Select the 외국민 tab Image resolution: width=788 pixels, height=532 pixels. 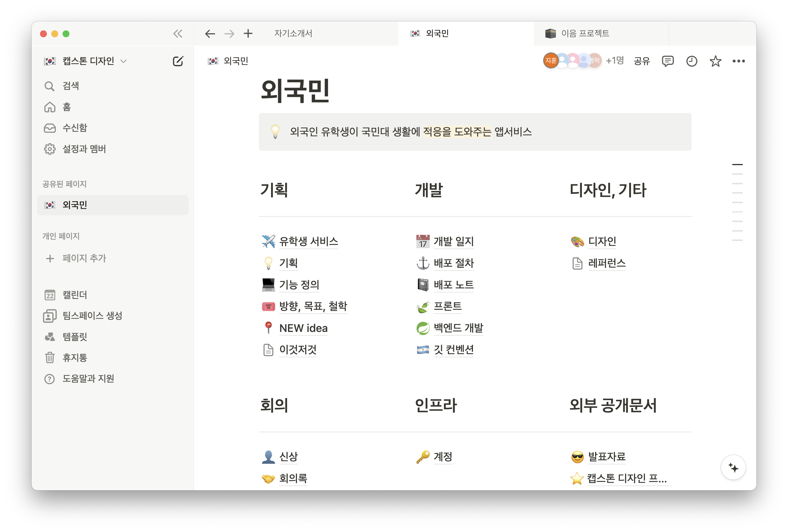point(466,34)
